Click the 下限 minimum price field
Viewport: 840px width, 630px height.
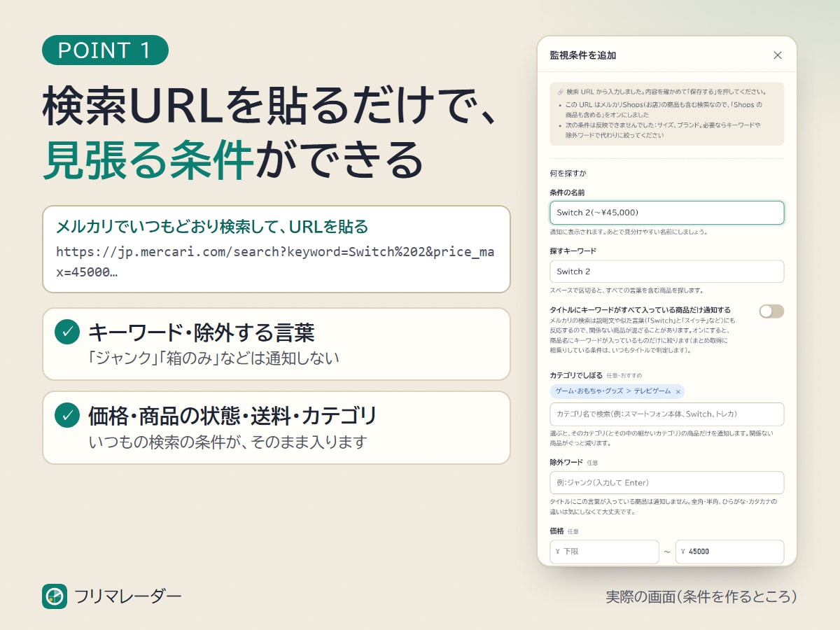point(604,552)
